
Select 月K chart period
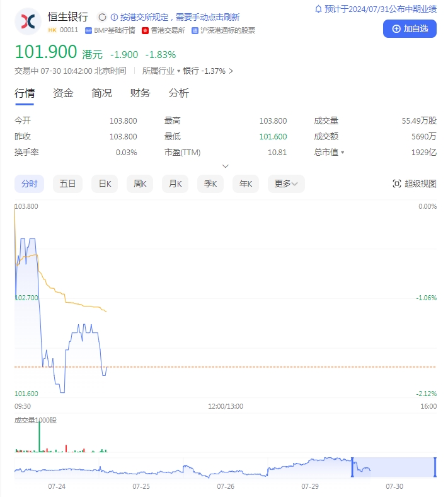(175, 184)
